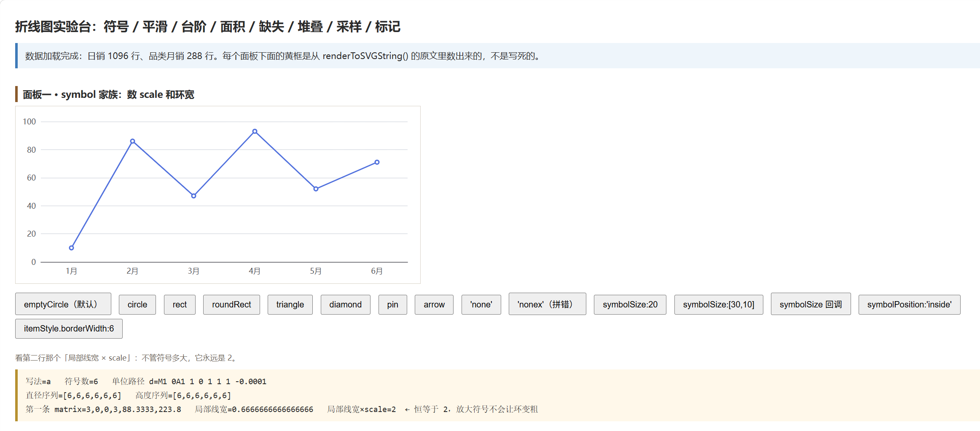The width and height of the screenshot is (980, 431).
Task: Click the hint line 看第二行那个
Action: [128, 358]
